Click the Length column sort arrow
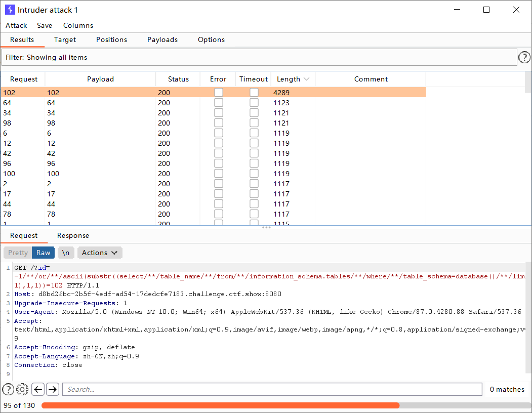The height and width of the screenshot is (413, 532). pos(307,79)
